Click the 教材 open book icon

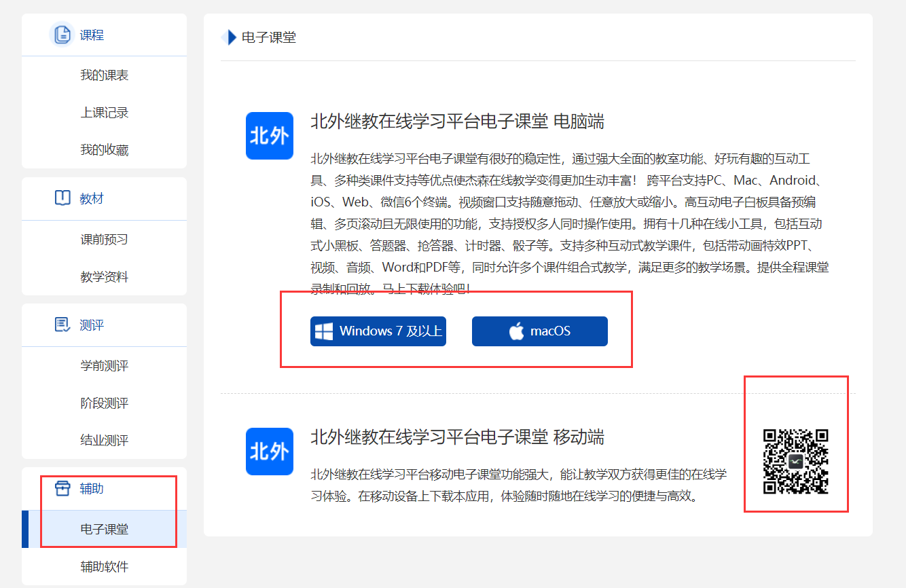62,198
